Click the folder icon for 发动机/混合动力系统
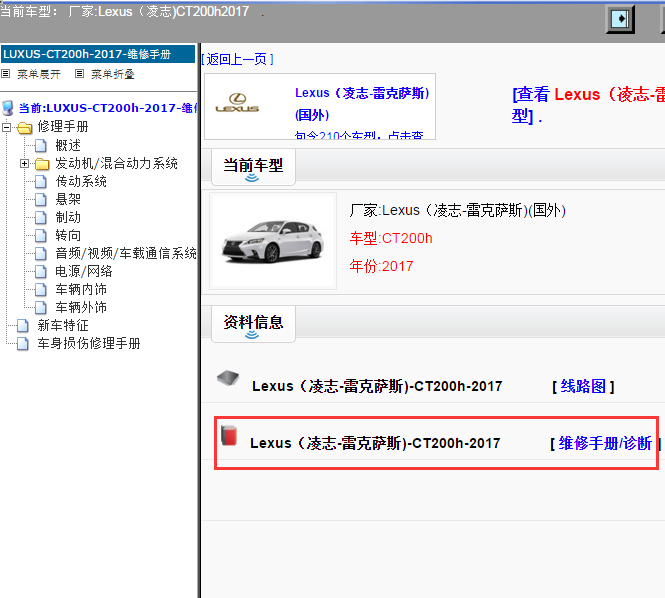This screenshot has width=665, height=598. pyautogui.click(x=42, y=164)
